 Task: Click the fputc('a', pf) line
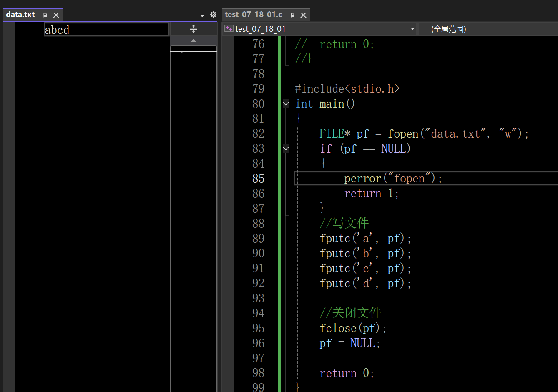(x=366, y=239)
